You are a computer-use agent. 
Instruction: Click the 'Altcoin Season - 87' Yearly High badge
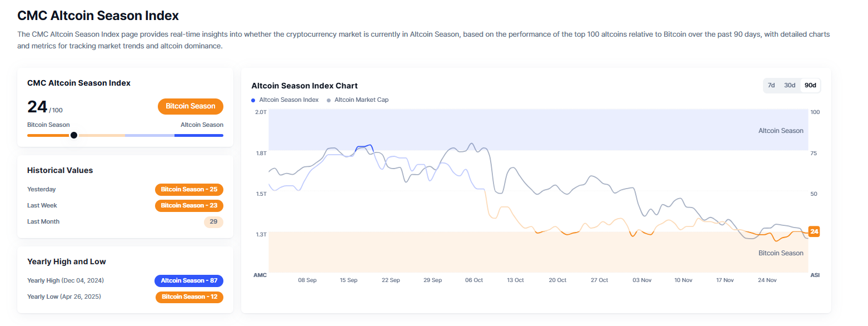189,280
